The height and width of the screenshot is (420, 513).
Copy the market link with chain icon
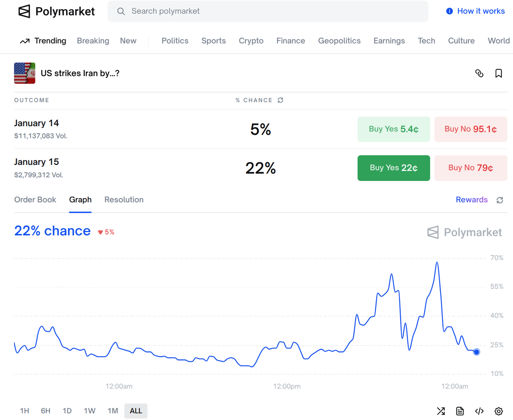coord(479,73)
